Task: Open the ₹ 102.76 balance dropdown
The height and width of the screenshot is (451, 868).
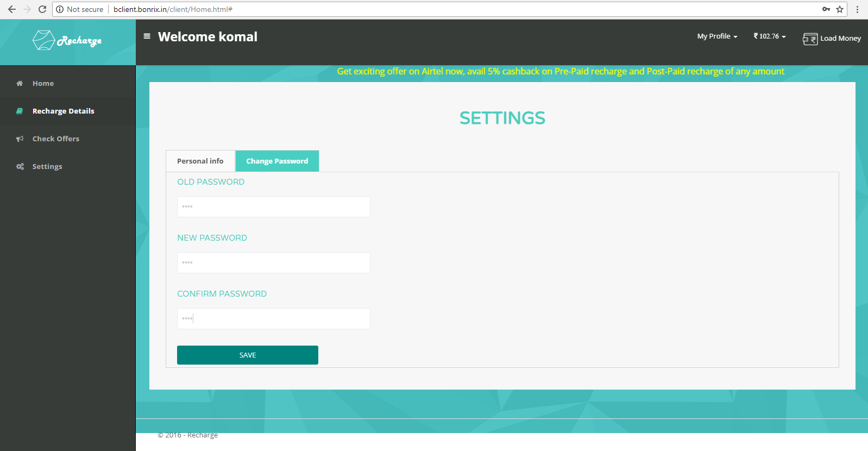Action: point(770,36)
